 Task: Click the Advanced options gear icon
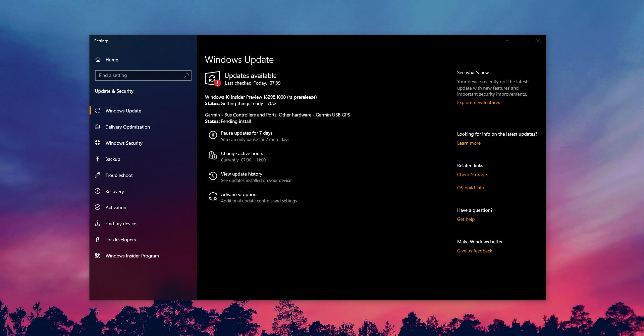(213, 196)
